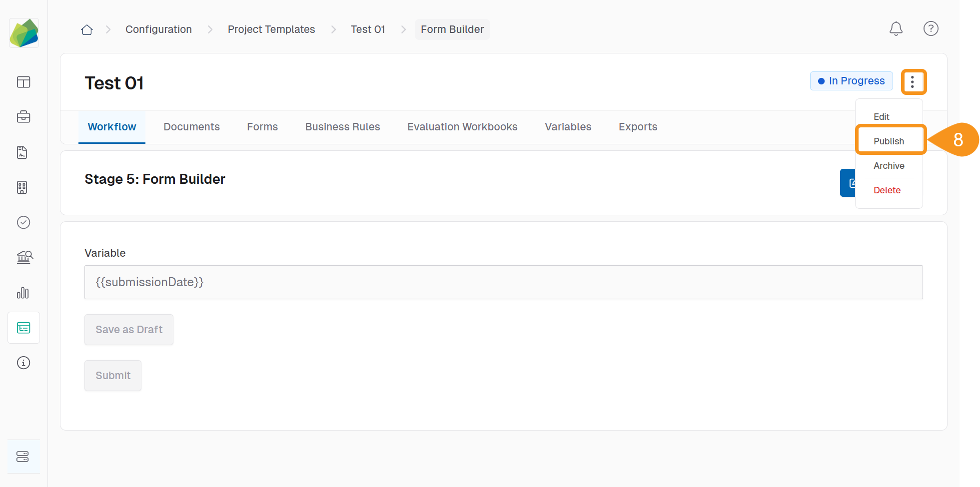Navigate home via the breadcrumb house icon
The width and height of the screenshot is (980, 487).
coord(86,29)
